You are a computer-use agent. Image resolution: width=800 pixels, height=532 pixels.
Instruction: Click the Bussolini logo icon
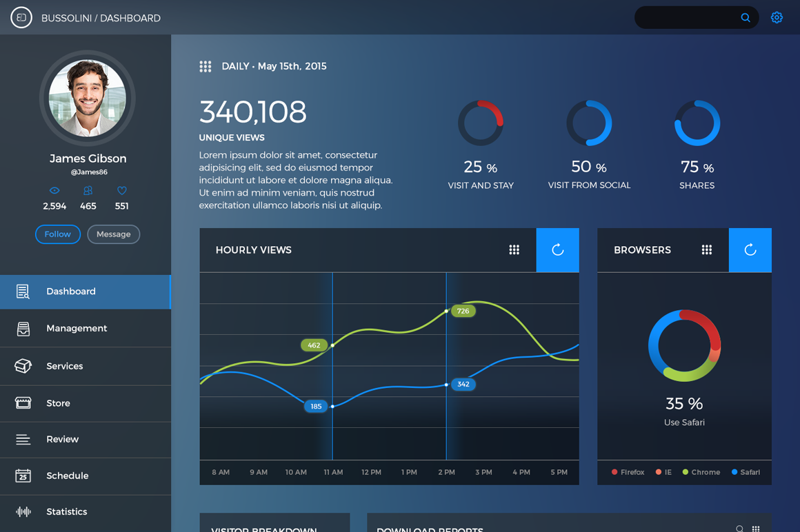(x=21, y=18)
